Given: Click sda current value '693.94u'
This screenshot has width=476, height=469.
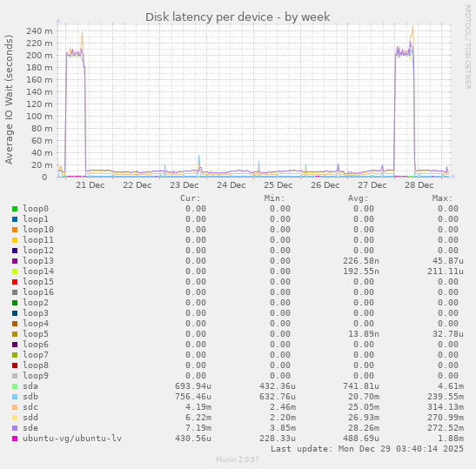Looking at the screenshot, I should [193, 386].
